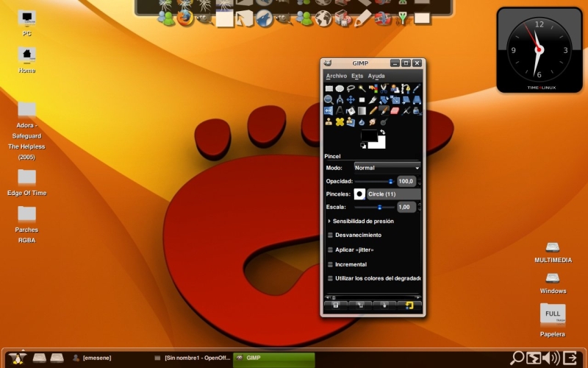Click the Opacidad slider
Screen dimensions: 588x368
[x=374, y=181]
